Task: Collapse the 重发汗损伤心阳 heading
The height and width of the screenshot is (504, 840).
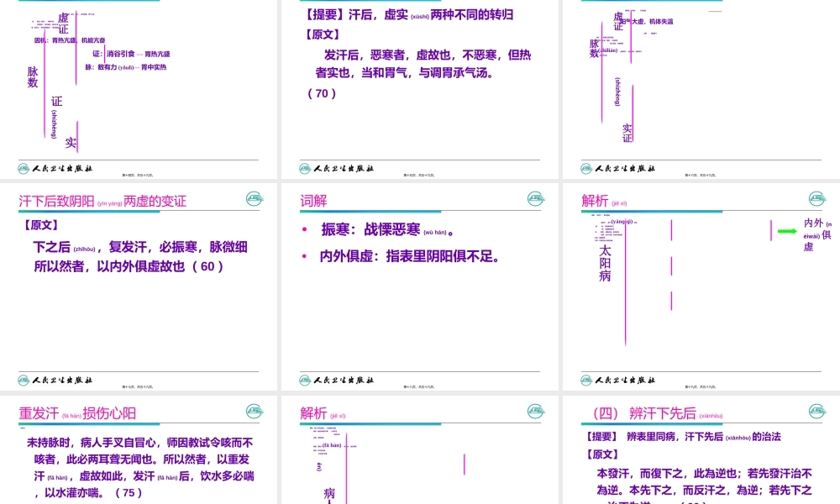Action: (x=77, y=412)
